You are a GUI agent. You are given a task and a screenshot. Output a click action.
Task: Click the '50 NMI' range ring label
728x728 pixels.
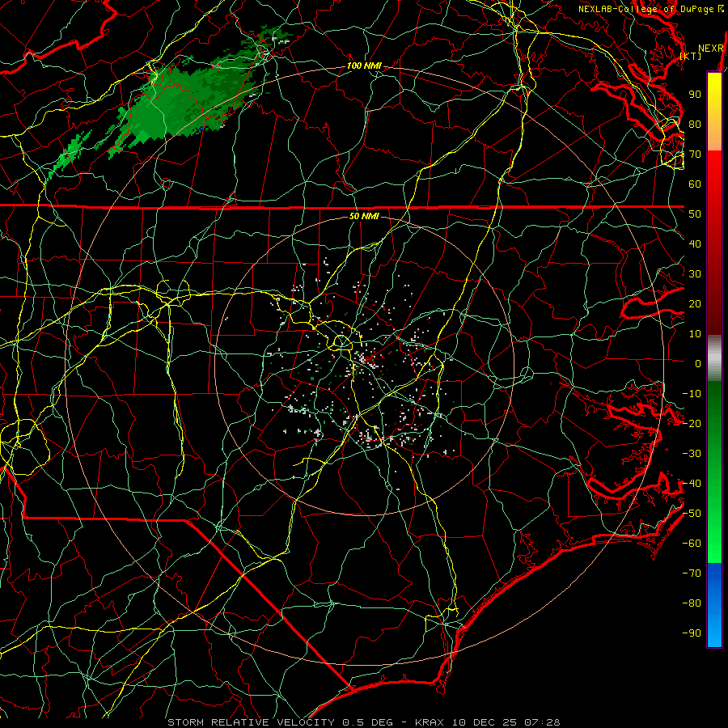[x=365, y=216]
